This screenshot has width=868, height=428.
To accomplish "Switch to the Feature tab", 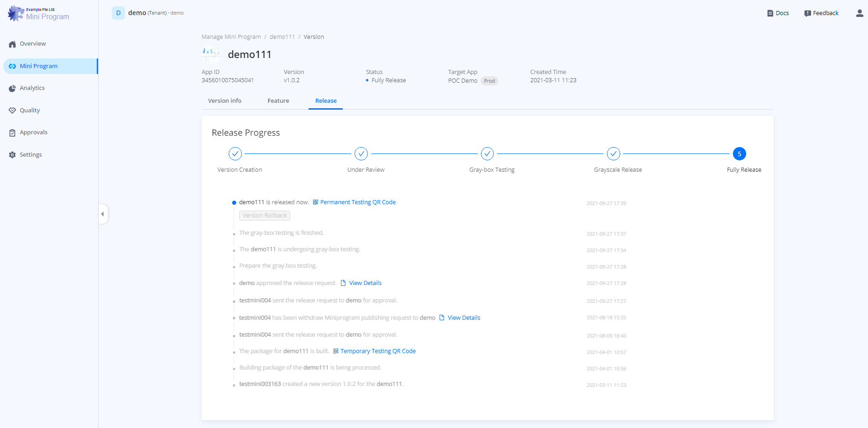I will click(x=278, y=101).
